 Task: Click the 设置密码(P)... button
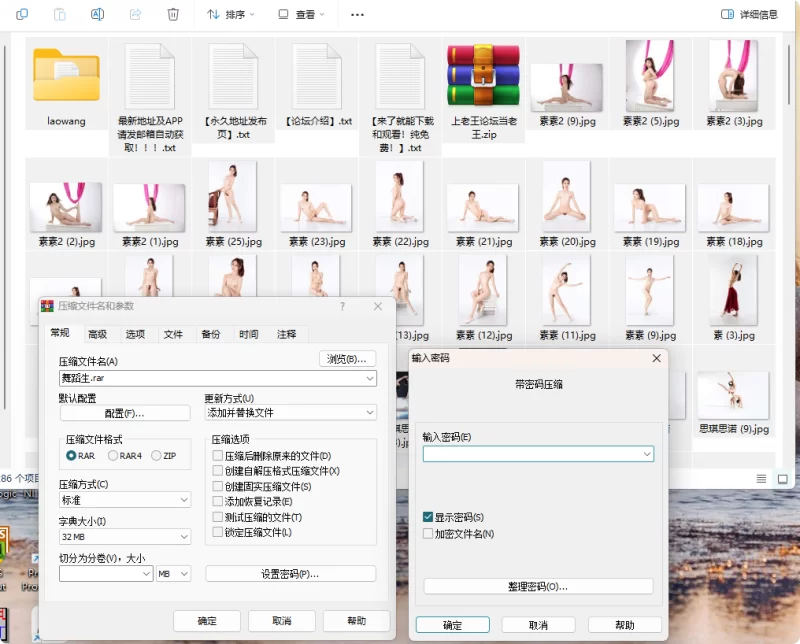(x=290, y=574)
